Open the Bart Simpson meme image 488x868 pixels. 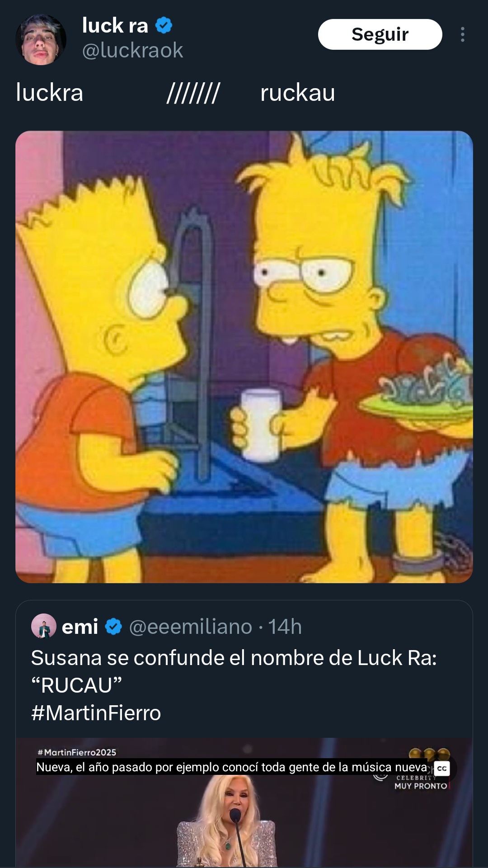(244, 357)
